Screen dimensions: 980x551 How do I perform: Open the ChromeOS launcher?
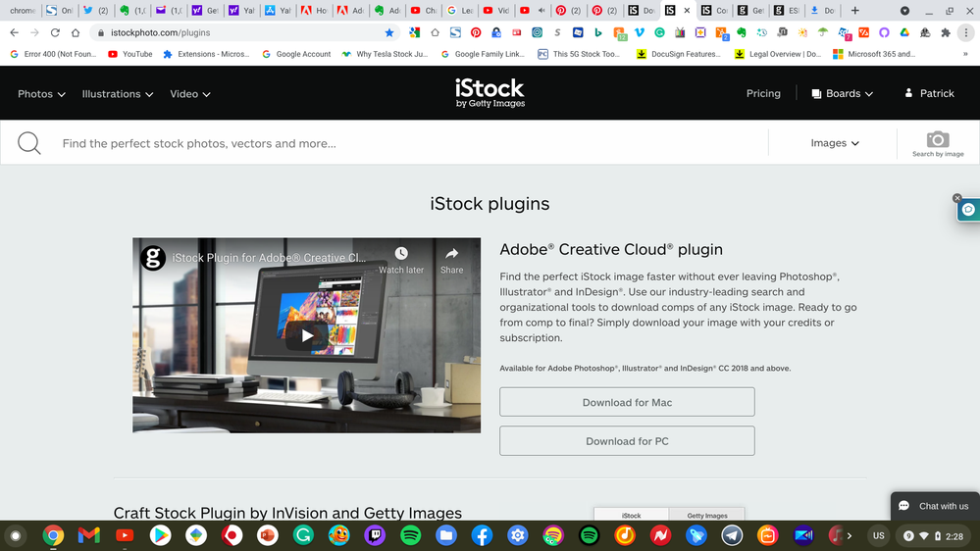[x=16, y=535]
